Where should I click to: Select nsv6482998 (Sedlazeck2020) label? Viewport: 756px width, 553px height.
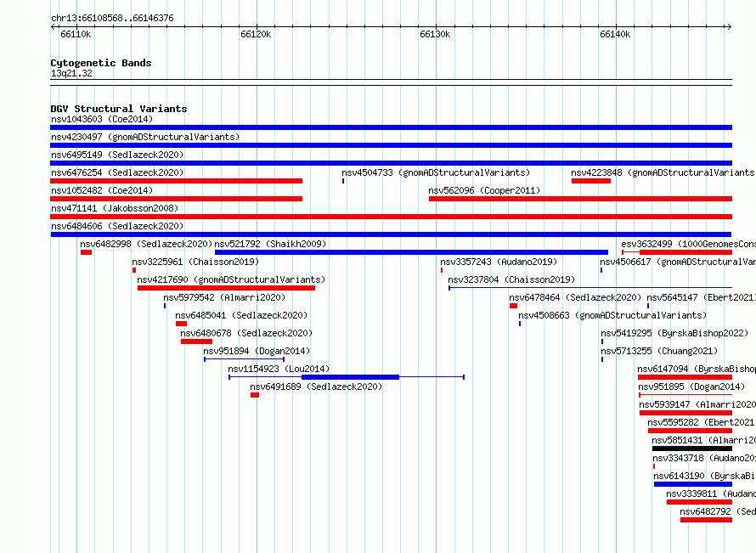coord(146,244)
